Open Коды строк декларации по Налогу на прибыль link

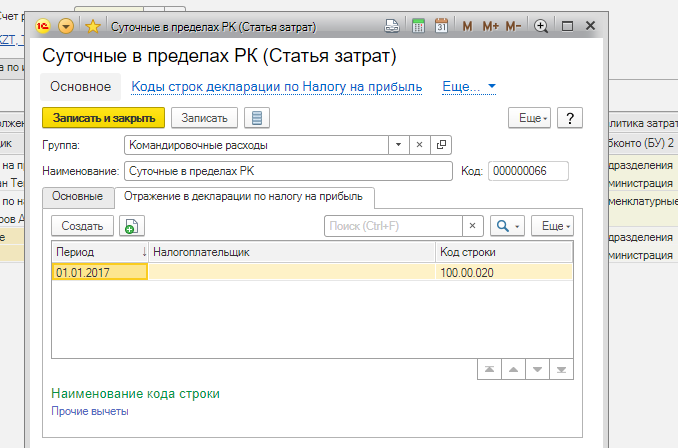tap(277, 86)
